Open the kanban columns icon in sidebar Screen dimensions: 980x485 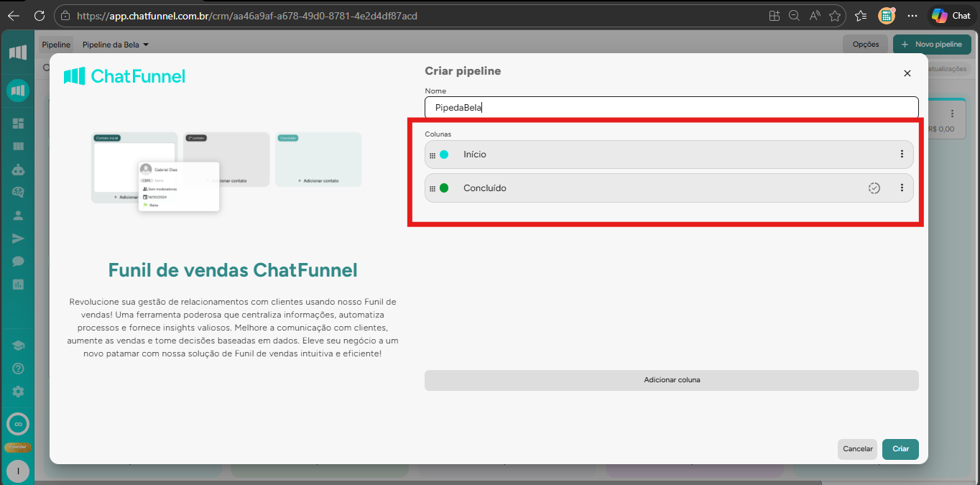[x=18, y=147]
